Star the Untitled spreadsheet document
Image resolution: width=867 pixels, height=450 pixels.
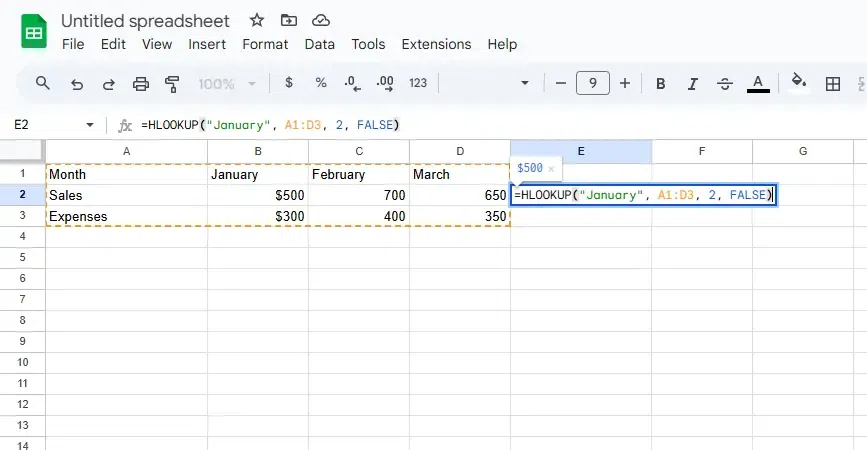point(257,20)
